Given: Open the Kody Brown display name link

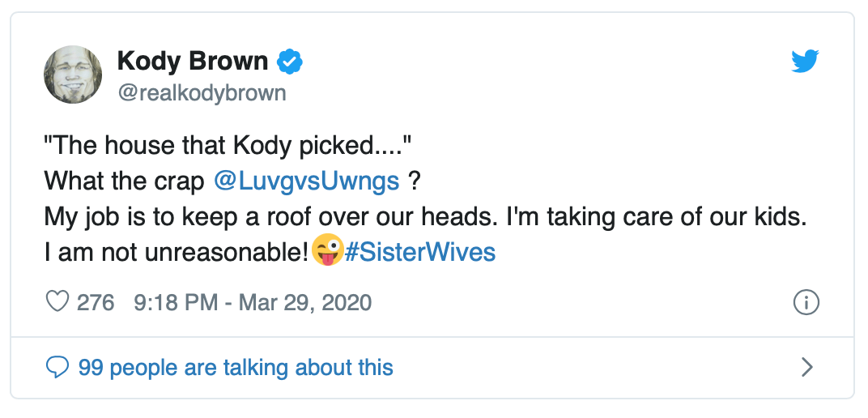Looking at the screenshot, I should click(x=193, y=62).
